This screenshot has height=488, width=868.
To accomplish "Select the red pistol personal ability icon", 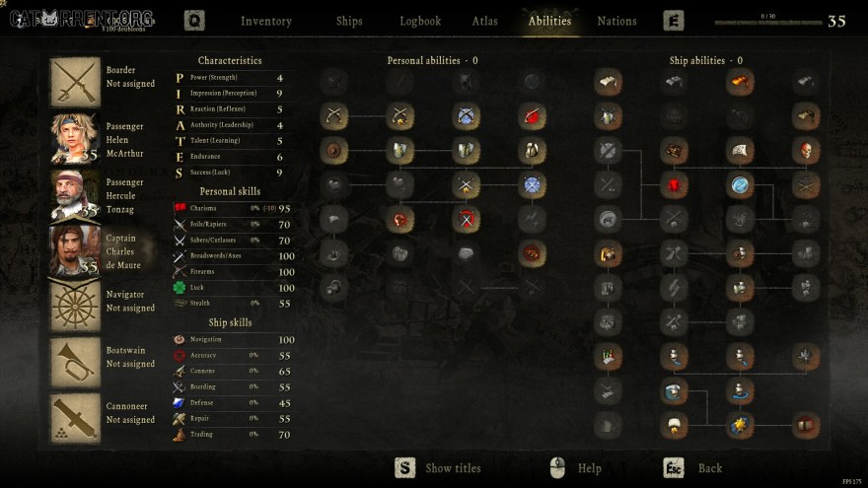I will pyautogui.click(x=532, y=116).
